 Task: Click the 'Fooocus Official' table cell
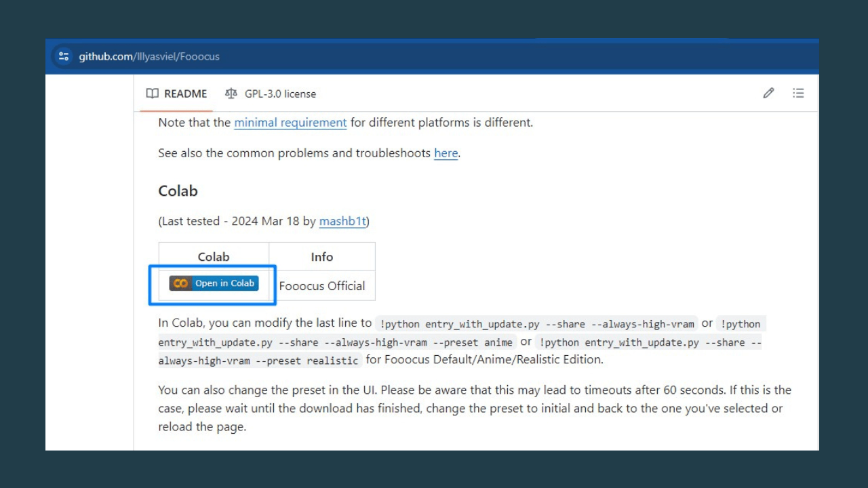pos(322,286)
